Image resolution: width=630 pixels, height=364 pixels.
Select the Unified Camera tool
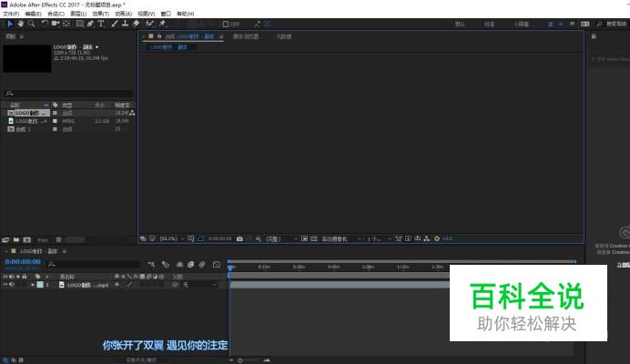click(56, 24)
